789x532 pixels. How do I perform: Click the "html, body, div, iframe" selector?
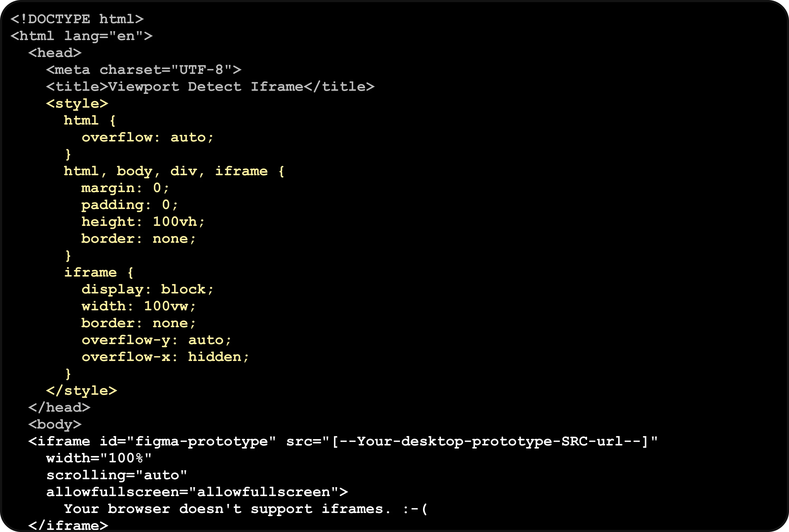click(166, 171)
